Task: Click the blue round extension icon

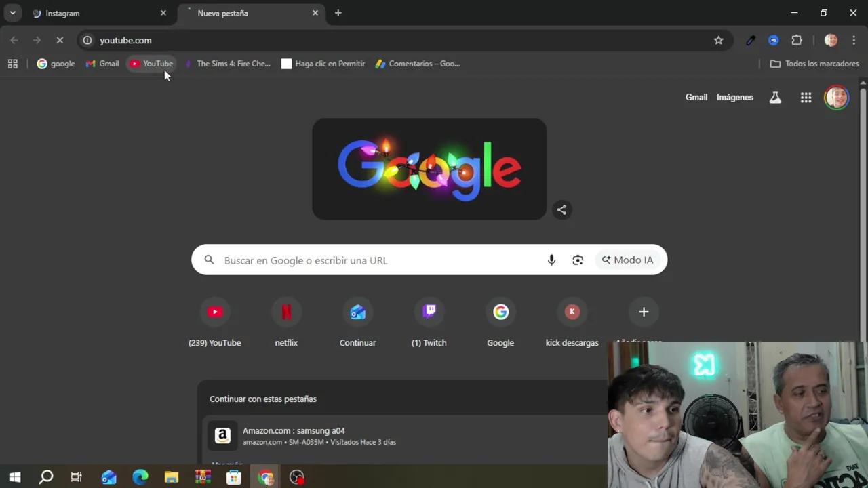Action: tap(773, 40)
